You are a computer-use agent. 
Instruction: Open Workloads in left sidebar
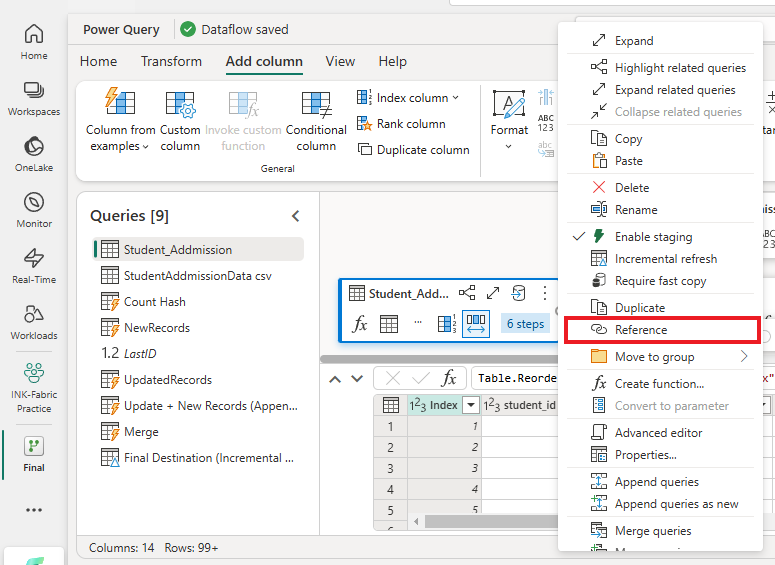34,322
